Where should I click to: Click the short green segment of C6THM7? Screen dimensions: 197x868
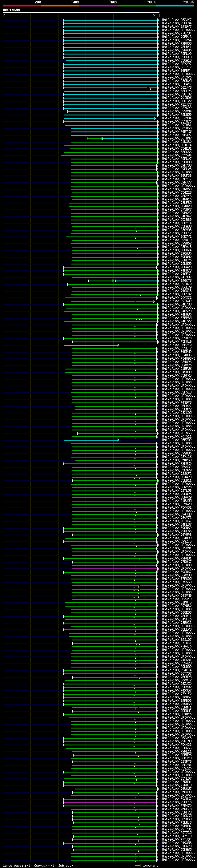[95, 139]
